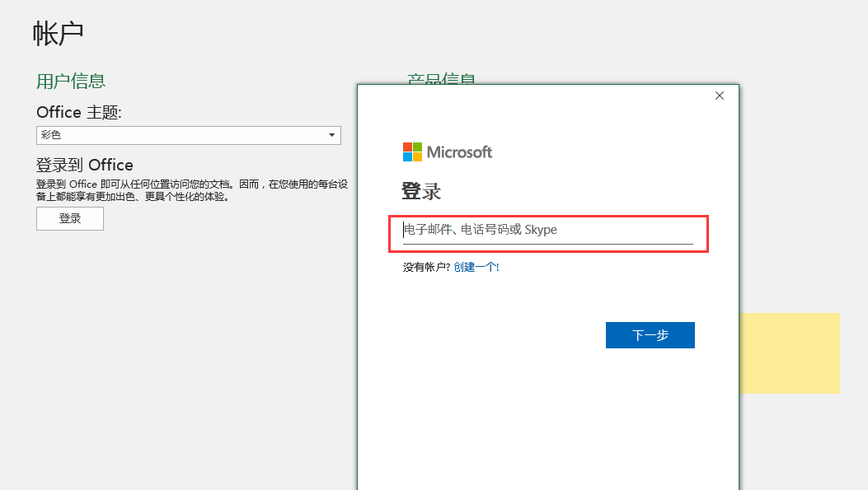This screenshot has height=490, width=868.
Task: Select the 帐户 page title
Action: point(59,34)
